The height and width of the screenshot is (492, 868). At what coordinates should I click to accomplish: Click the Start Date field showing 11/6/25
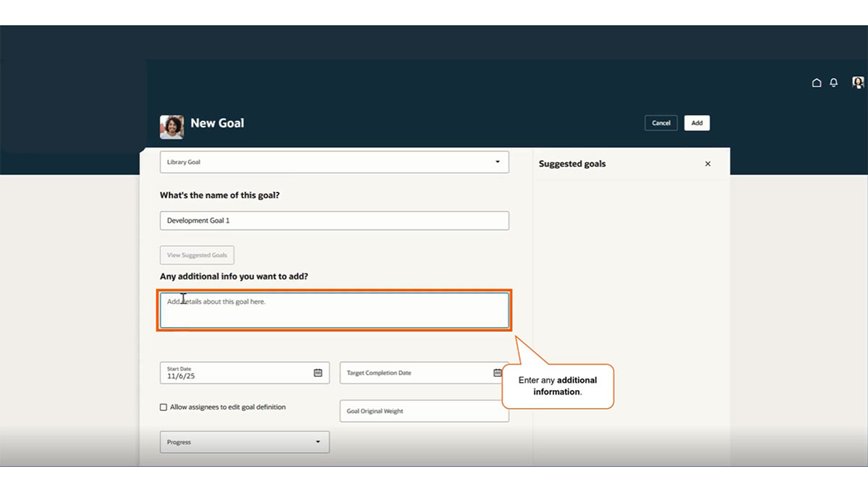(x=239, y=373)
